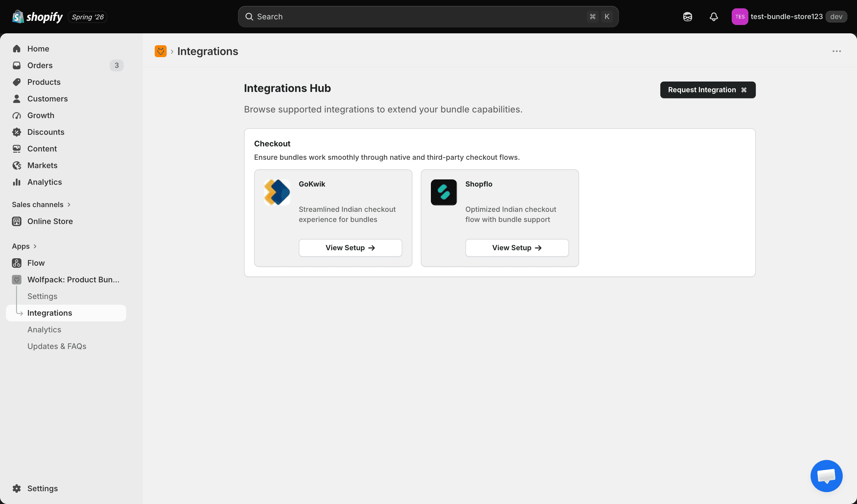This screenshot has height=504, width=857.
Task: Select the Integrations sub-item
Action: (66, 312)
